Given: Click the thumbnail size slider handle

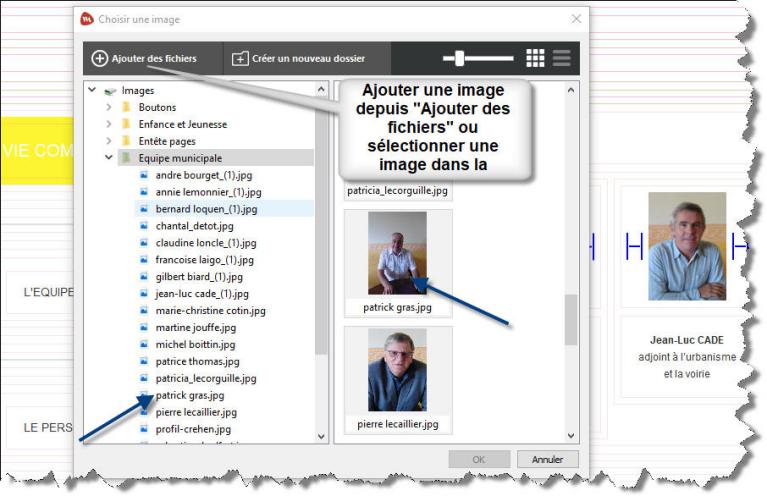Looking at the screenshot, I should [x=459, y=58].
